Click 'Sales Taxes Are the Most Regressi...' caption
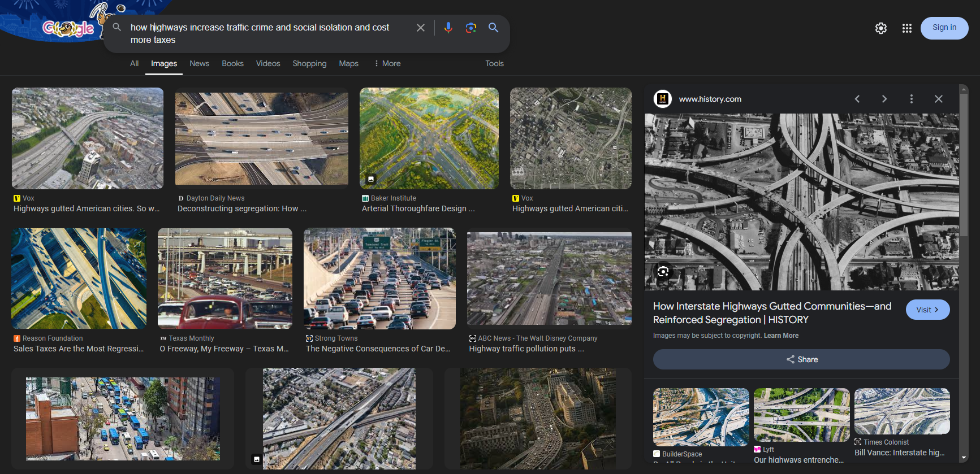The width and height of the screenshot is (980, 474). point(79,349)
